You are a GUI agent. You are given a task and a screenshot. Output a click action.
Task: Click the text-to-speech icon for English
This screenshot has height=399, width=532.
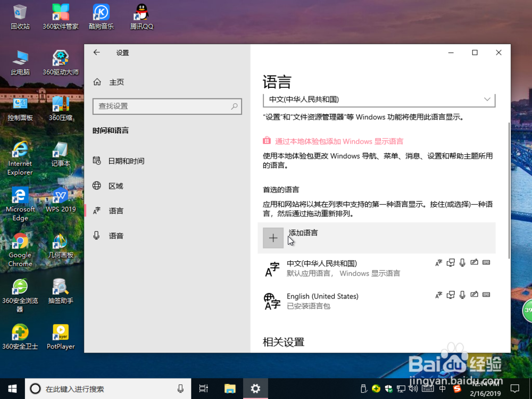[x=451, y=295]
